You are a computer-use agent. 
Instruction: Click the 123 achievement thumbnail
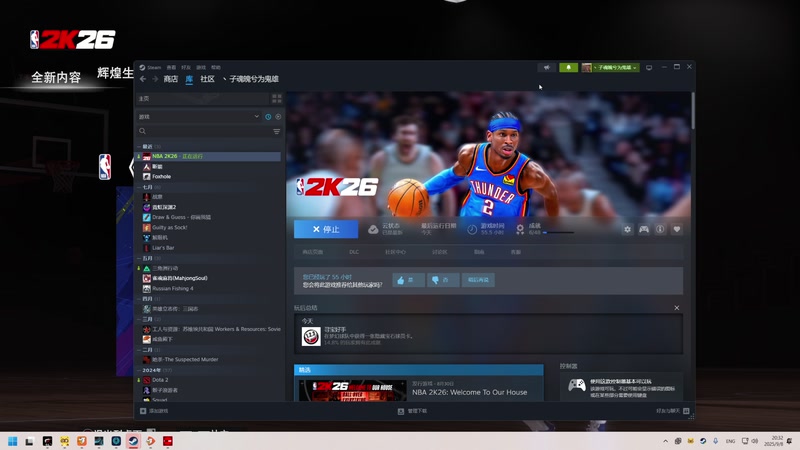pos(311,336)
